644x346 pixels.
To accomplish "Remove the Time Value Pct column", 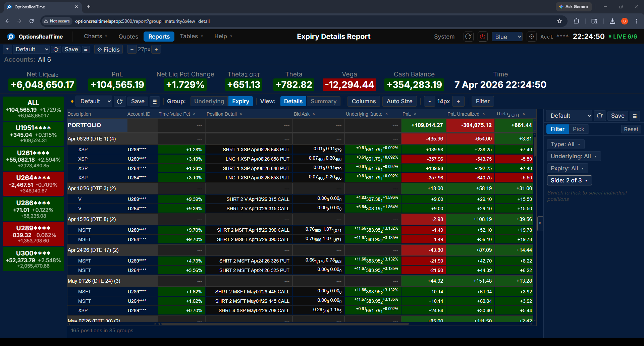I will (x=194, y=114).
